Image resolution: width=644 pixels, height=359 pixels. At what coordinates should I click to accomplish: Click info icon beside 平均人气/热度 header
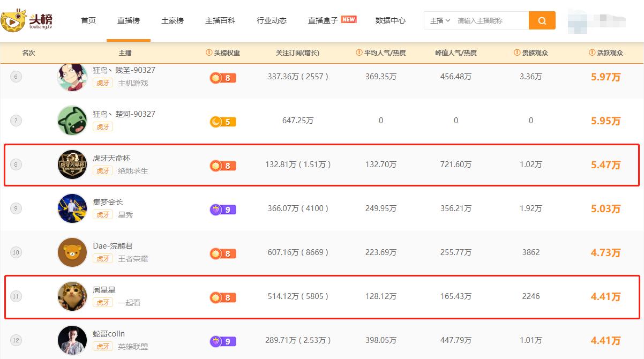[359, 53]
